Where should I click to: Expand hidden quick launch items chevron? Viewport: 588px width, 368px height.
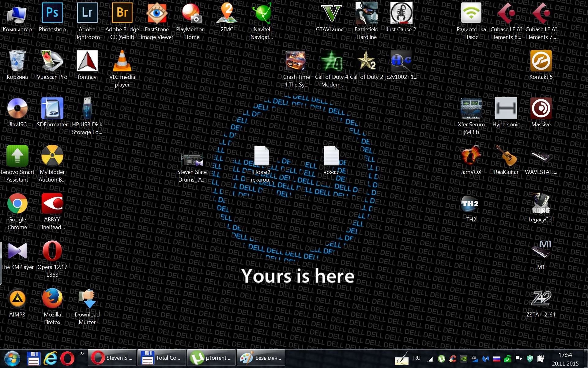(x=82, y=353)
